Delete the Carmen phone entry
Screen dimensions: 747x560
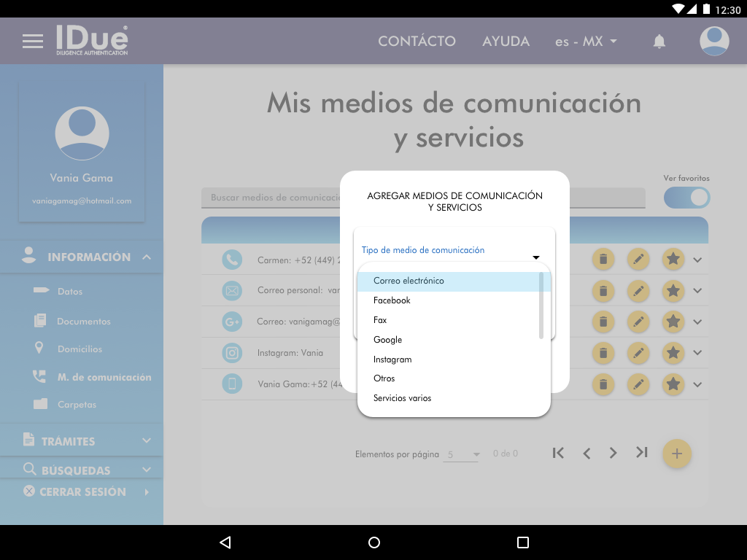(x=603, y=259)
